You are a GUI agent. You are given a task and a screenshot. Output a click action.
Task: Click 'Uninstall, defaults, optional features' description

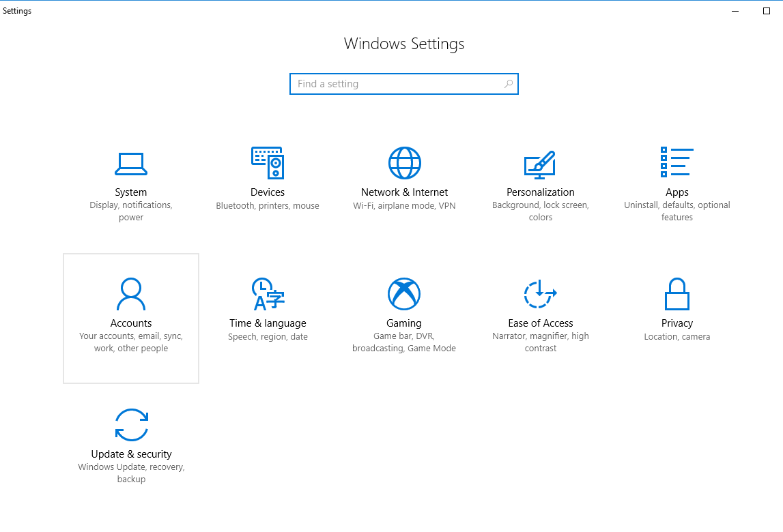(x=677, y=211)
